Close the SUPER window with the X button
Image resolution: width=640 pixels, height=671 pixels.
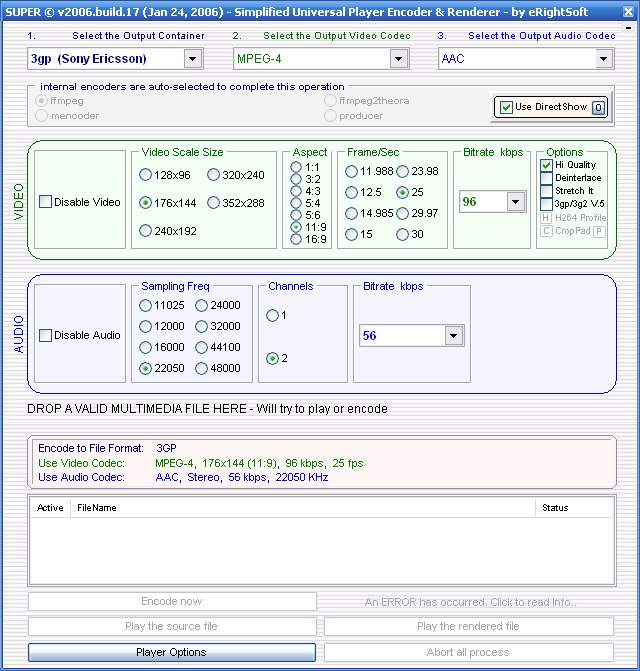628,12
